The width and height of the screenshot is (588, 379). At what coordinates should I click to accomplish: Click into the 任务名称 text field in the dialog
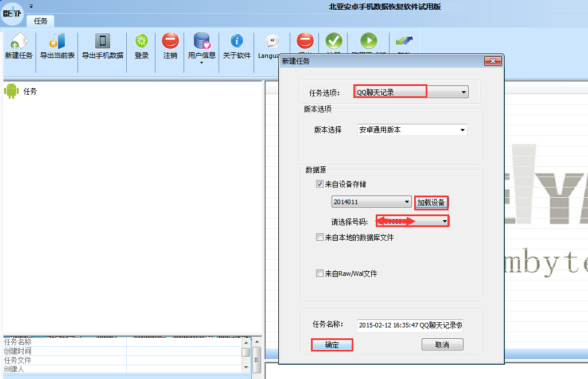[410, 325]
